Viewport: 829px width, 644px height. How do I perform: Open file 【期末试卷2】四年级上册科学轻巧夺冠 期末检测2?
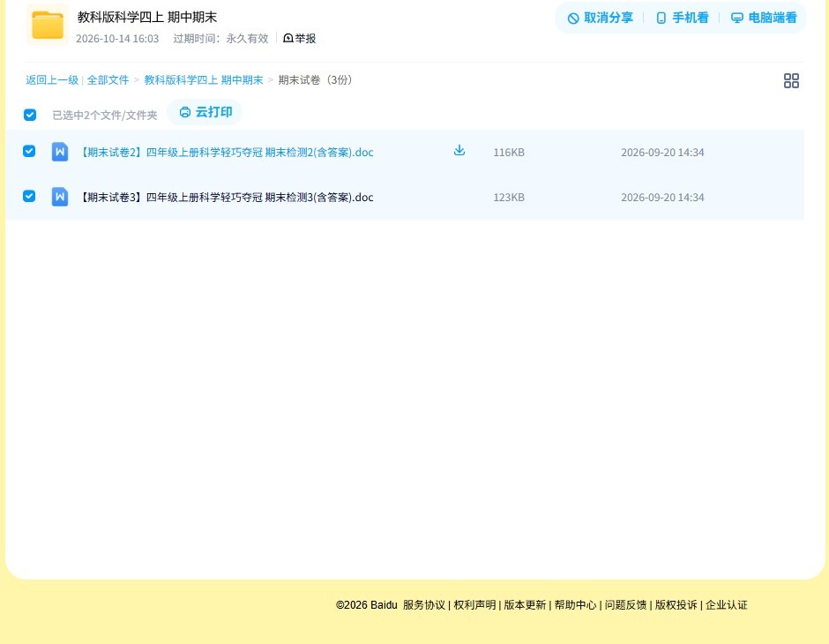226,153
